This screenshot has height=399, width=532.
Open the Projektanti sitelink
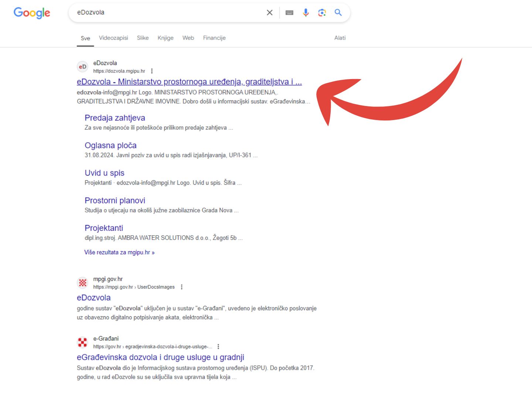(x=104, y=228)
